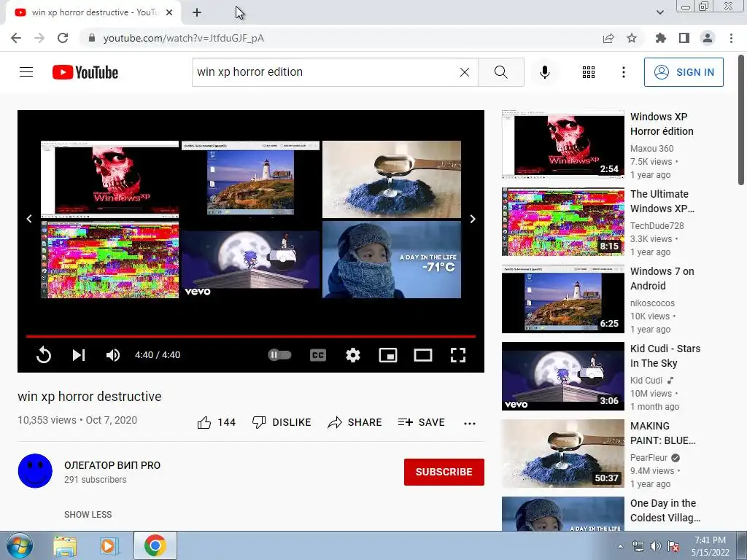The image size is (747, 560).
Task: Collapse description with SHOW LESS
Action: 88,514
